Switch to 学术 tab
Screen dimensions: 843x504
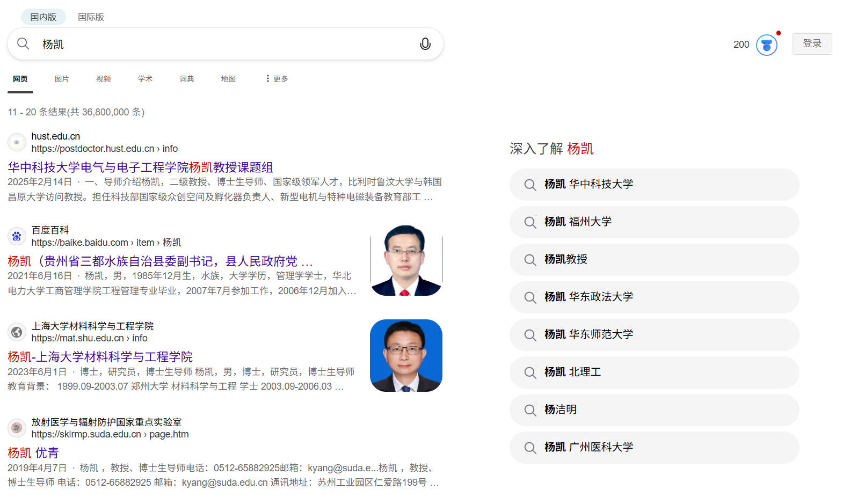pos(145,79)
